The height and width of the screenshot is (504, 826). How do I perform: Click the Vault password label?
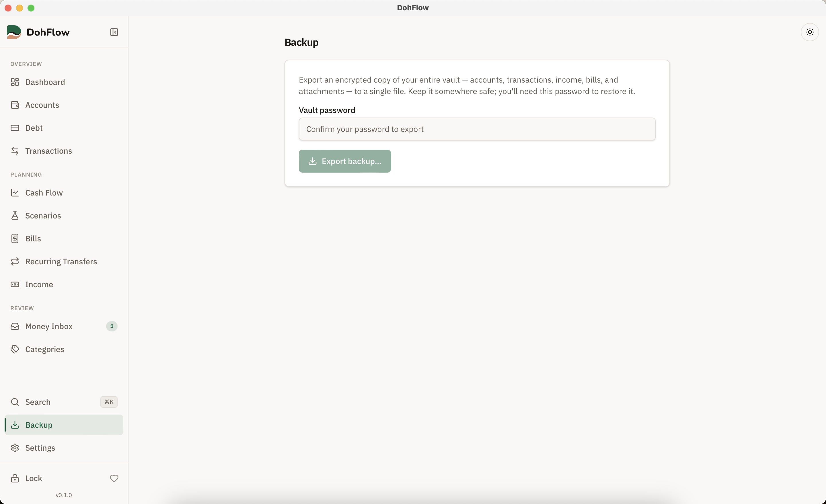327,110
